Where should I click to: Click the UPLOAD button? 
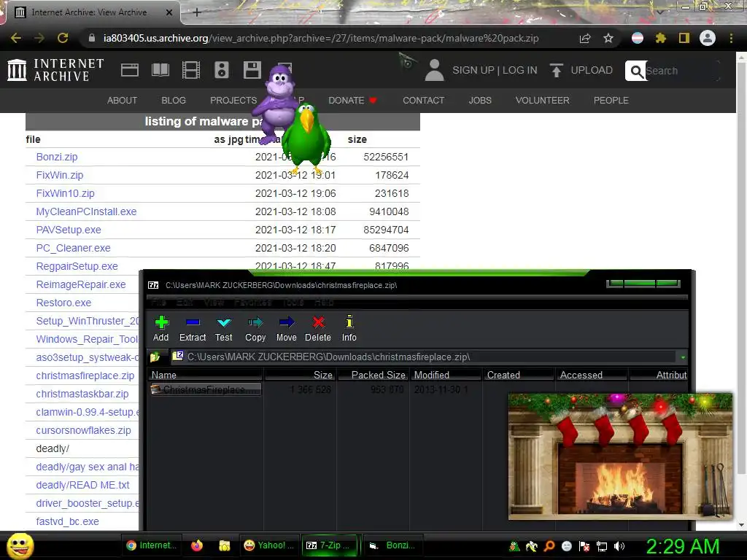pos(581,71)
